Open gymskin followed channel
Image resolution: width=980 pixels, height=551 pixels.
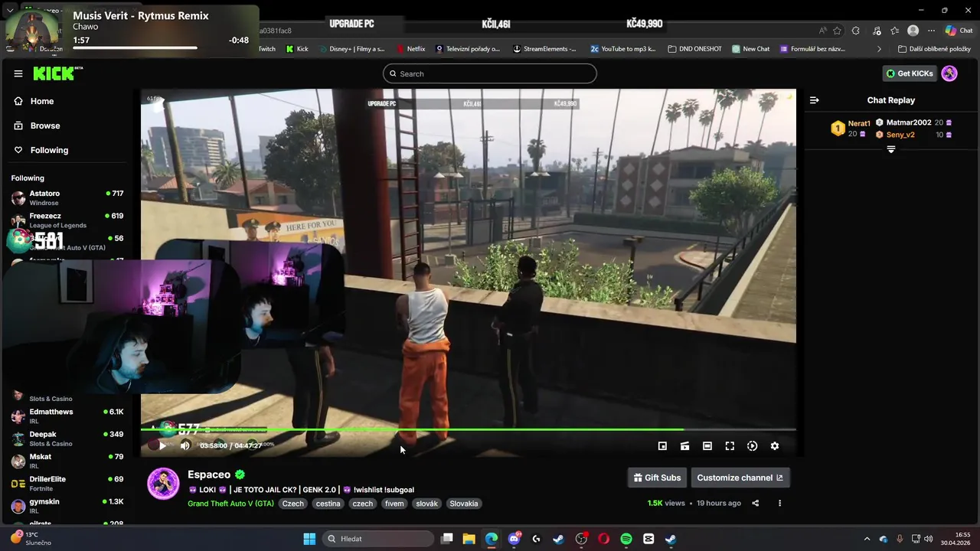pyautogui.click(x=67, y=506)
